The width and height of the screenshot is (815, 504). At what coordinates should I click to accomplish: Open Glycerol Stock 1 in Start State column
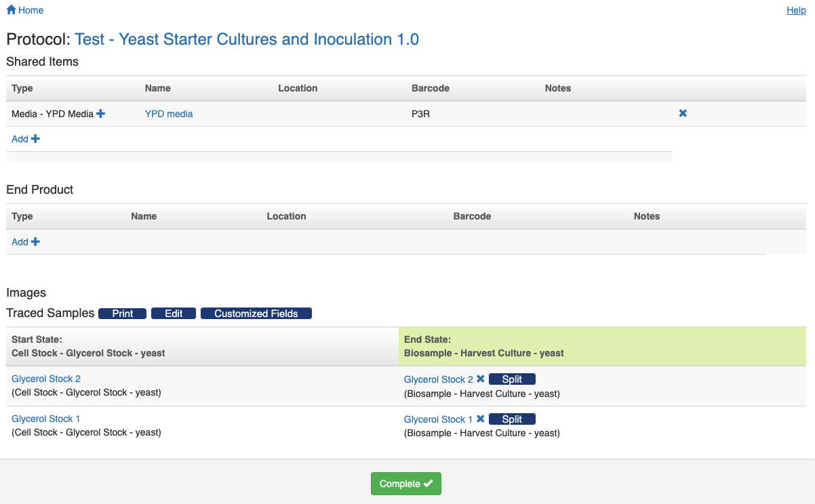(x=46, y=419)
